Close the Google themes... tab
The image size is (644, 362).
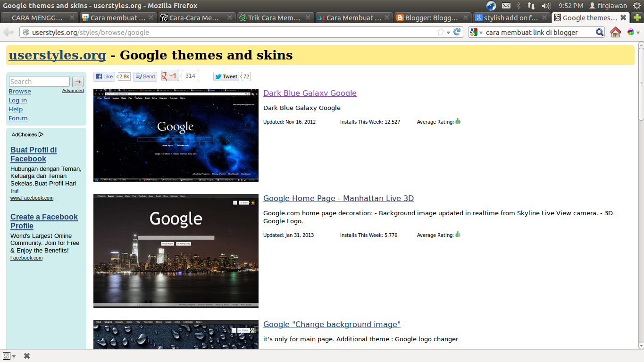(x=623, y=17)
